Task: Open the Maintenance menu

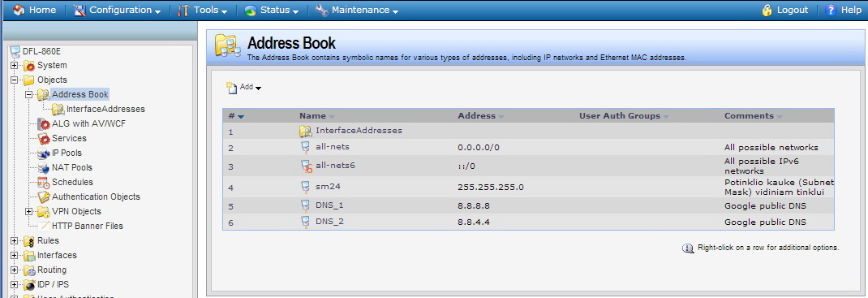Action: tap(357, 10)
